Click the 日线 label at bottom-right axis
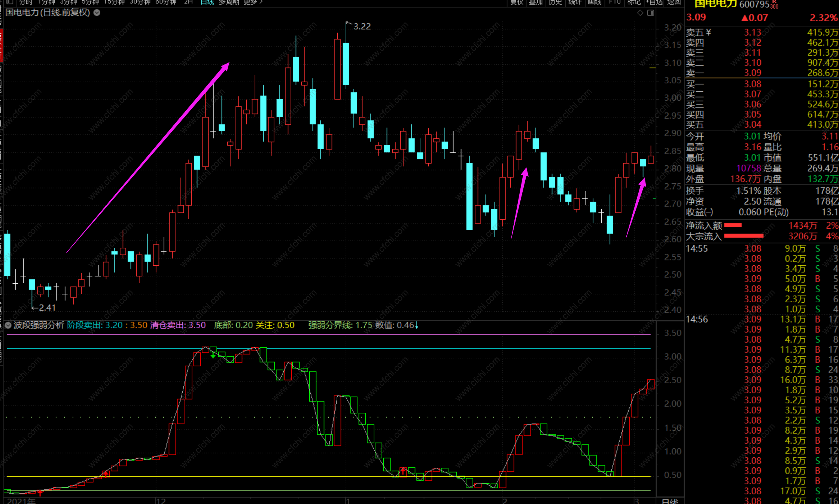The height and width of the screenshot is (504, 839). [670, 501]
